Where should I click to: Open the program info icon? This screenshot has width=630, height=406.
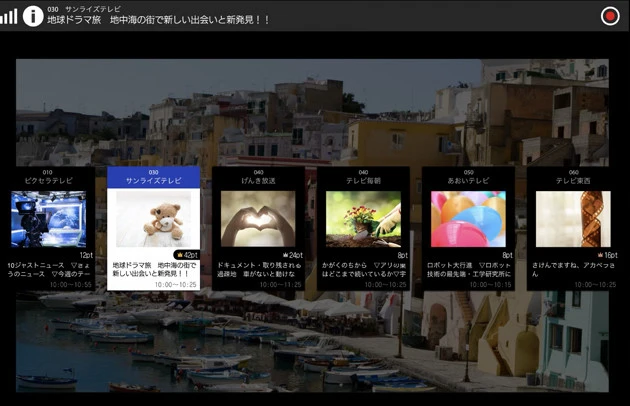tap(33, 16)
